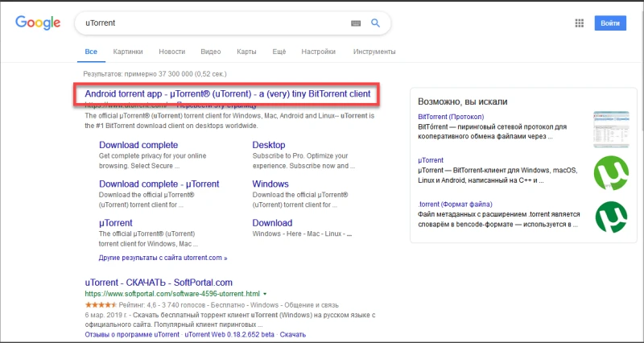The width and height of the screenshot is (644, 343).
Task: Click the magnifying glass search icon
Action: pyautogui.click(x=375, y=23)
